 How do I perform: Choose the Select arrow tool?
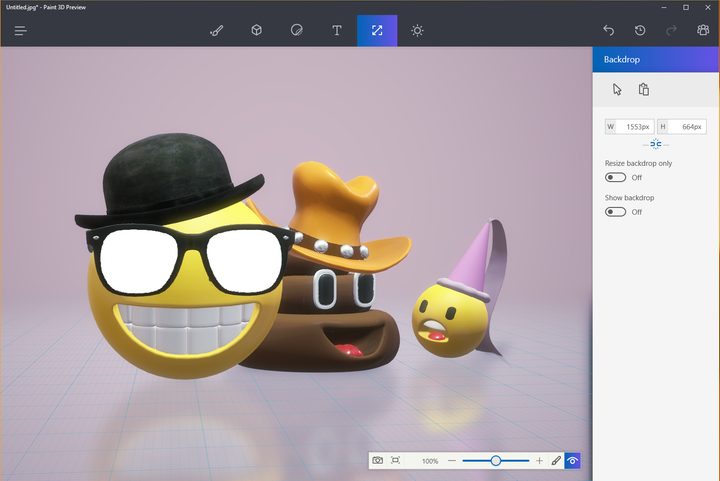pyautogui.click(x=617, y=89)
